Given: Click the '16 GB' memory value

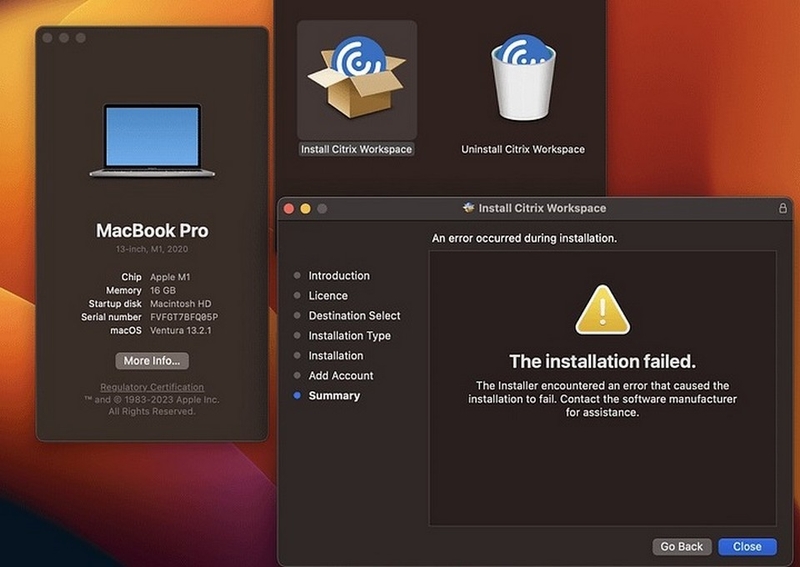Looking at the screenshot, I should [163, 290].
